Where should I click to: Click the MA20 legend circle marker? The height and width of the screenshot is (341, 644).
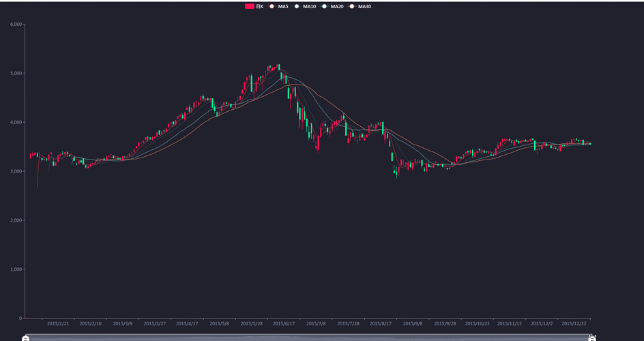(325, 6)
